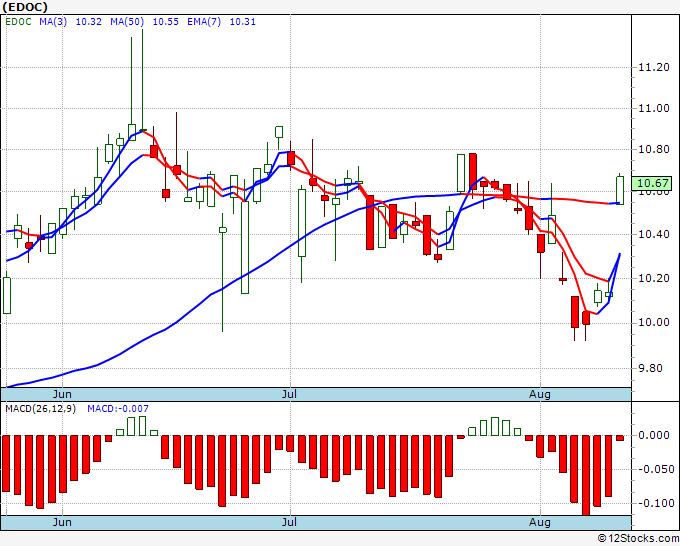This screenshot has height=546, width=680.
Task: Click the 0.000 MACD axis label
Action: click(654, 435)
